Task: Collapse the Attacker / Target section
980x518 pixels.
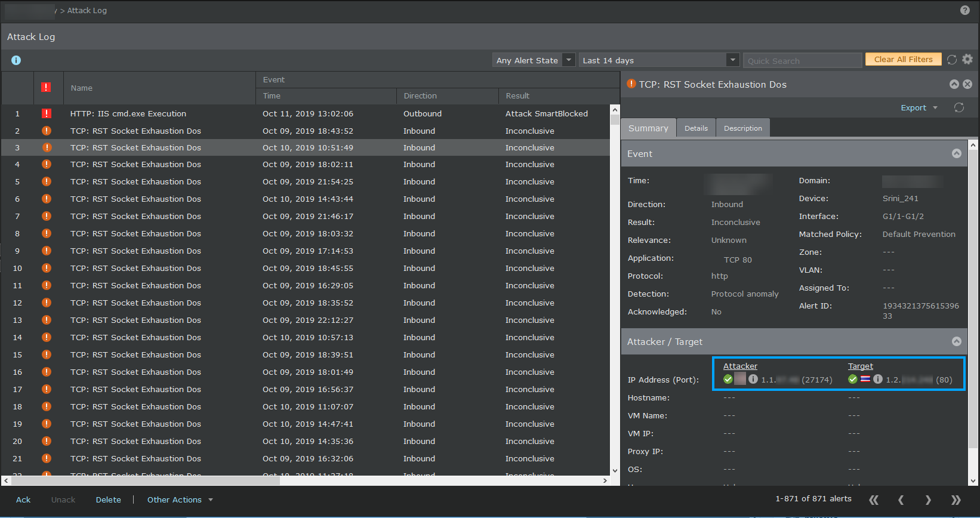Action: [957, 341]
